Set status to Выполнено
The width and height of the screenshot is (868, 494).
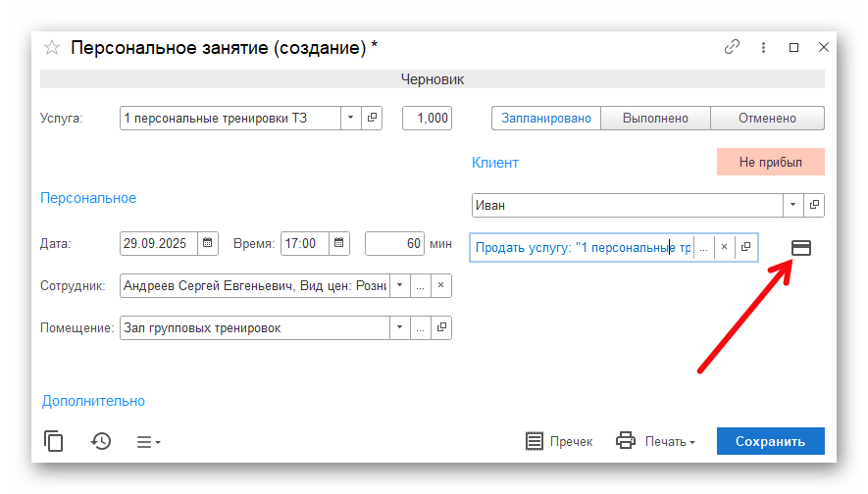tap(655, 119)
